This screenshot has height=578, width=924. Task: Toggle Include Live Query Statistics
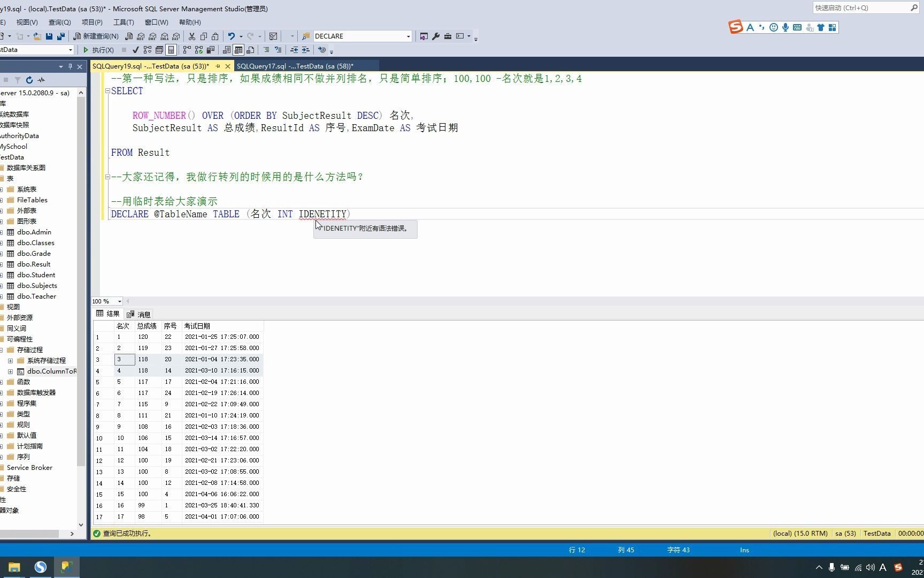coord(199,50)
